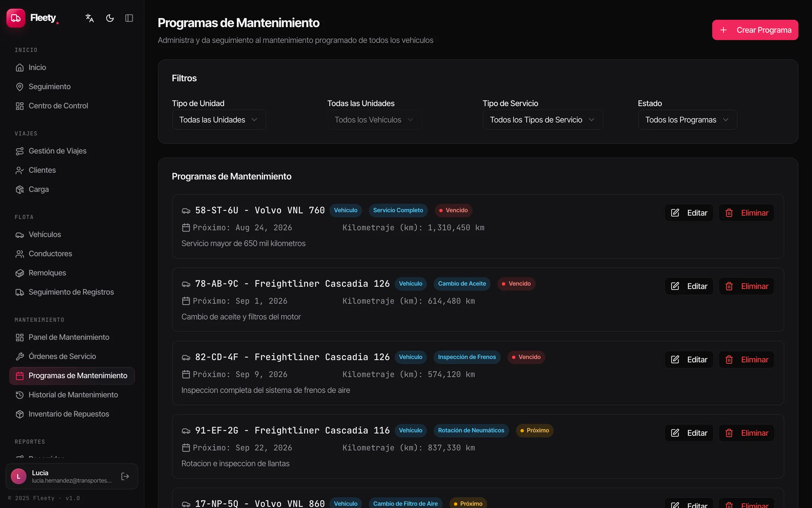This screenshot has height=508, width=812.
Task: Expand Todos los Tipos de Servicio dropdown
Action: [x=542, y=120]
